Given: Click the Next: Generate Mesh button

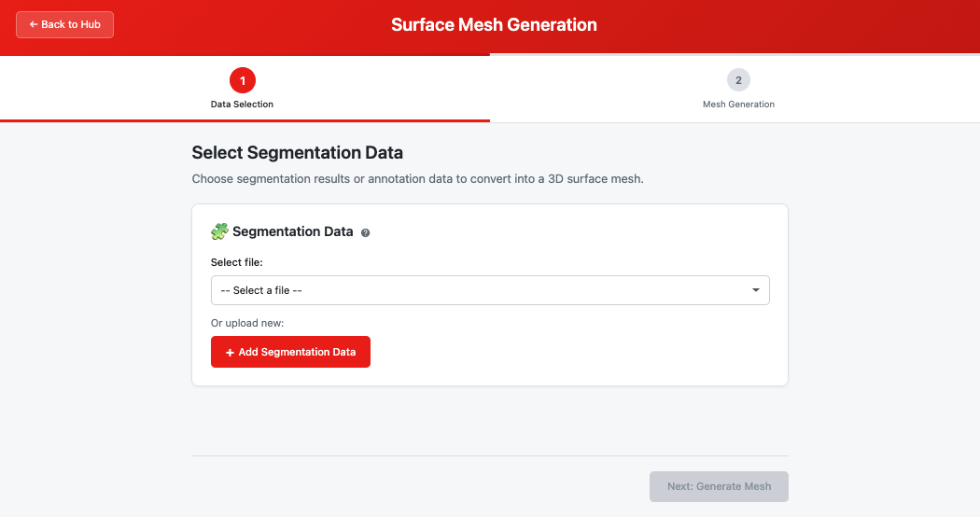Looking at the screenshot, I should [x=719, y=486].
